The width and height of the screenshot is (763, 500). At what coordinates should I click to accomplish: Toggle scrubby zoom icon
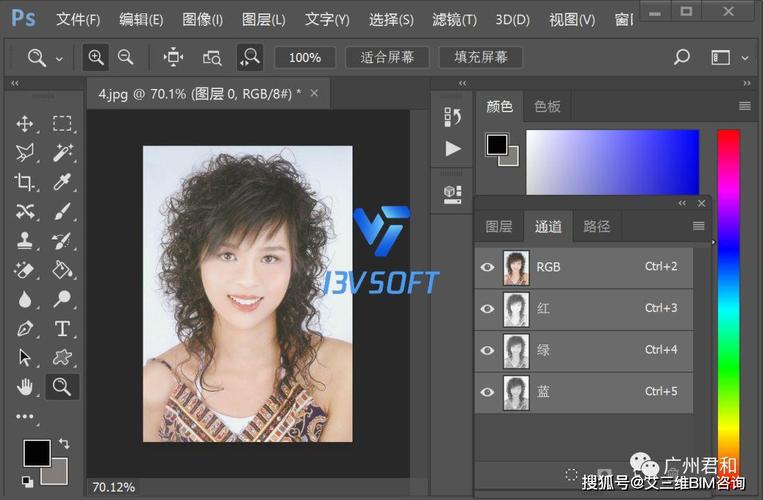250,57
